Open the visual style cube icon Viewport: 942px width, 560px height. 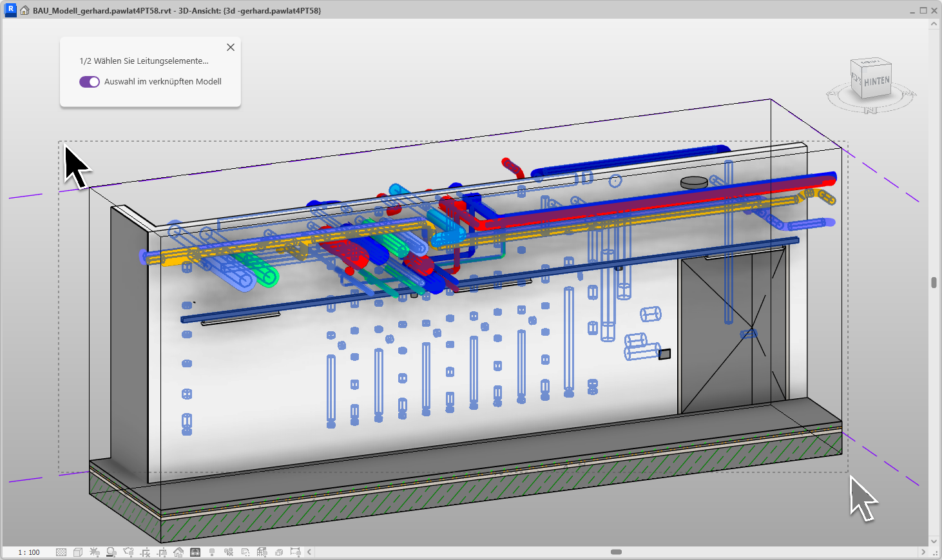pos(78,552)
